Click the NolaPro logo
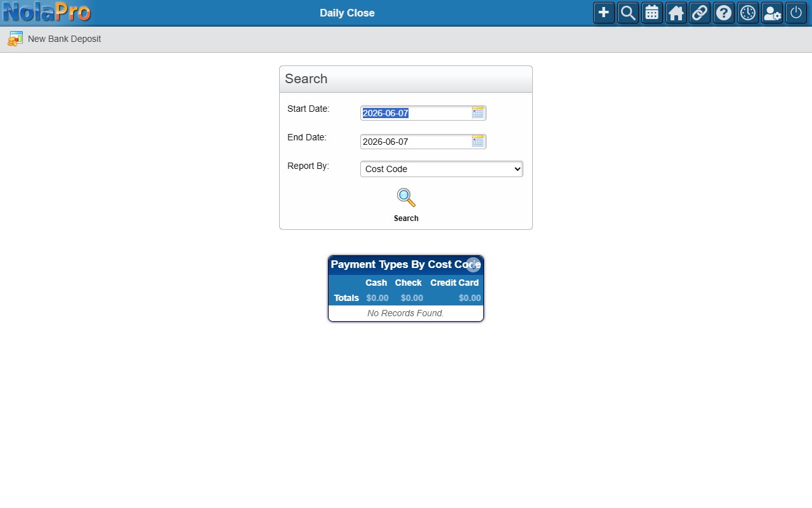Screen dimensions: 812x508 tap(47, 12)
